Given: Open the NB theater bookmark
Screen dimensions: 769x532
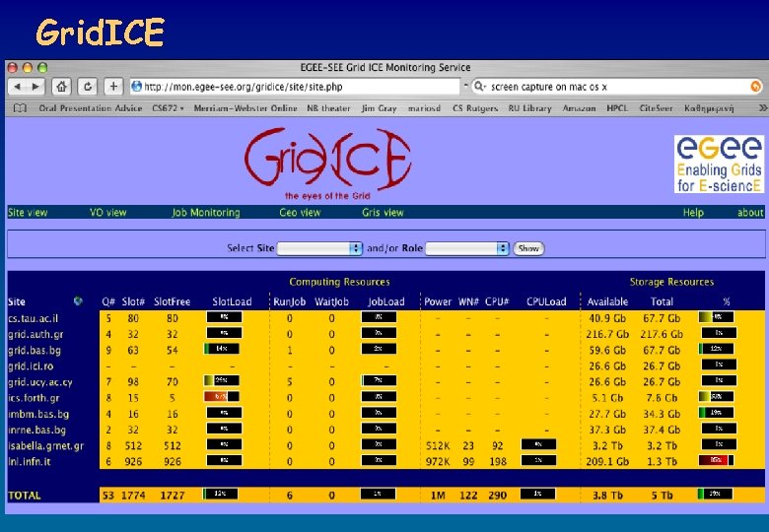Looking at the screenshot, I should pos(328,107).
